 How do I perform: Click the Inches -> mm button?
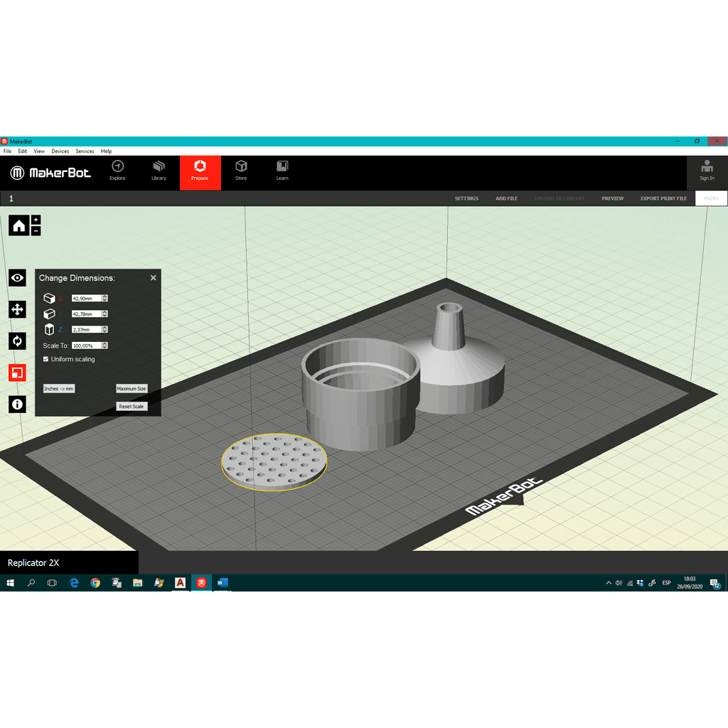58,389
